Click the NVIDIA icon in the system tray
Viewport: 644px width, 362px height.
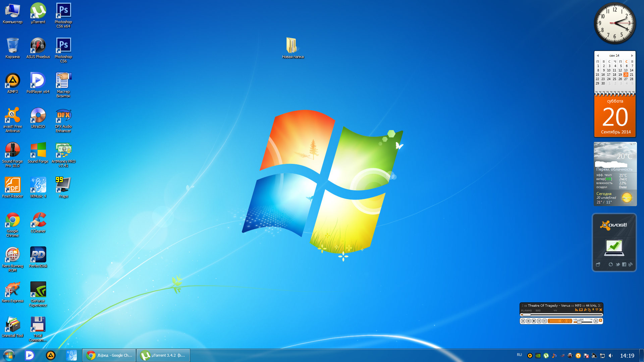click(x=538, y=356)
